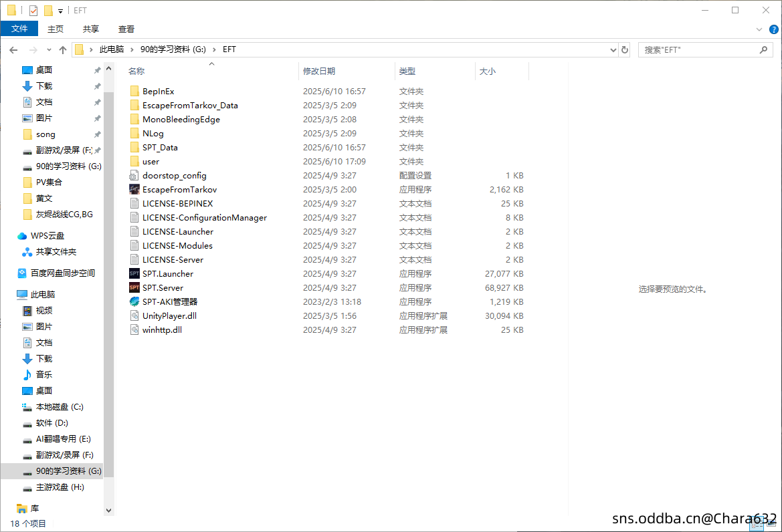Click 此电脑 in the address path
The width and height of the screenshot is (782, 532).
[112, 49]
